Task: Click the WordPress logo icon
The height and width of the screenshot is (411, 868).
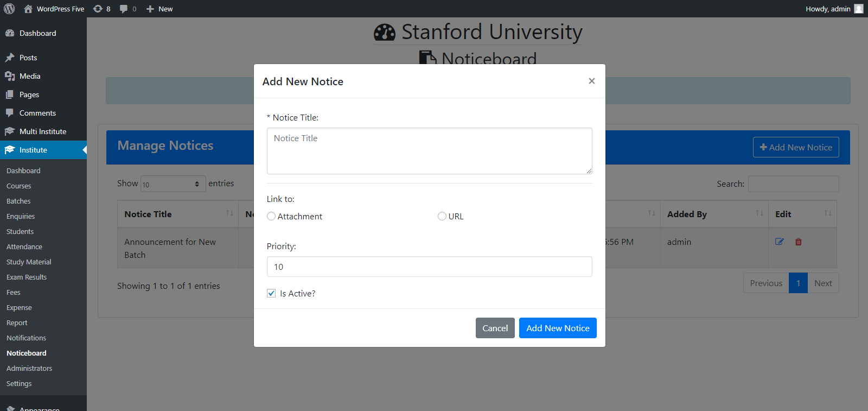Action: 9,9
